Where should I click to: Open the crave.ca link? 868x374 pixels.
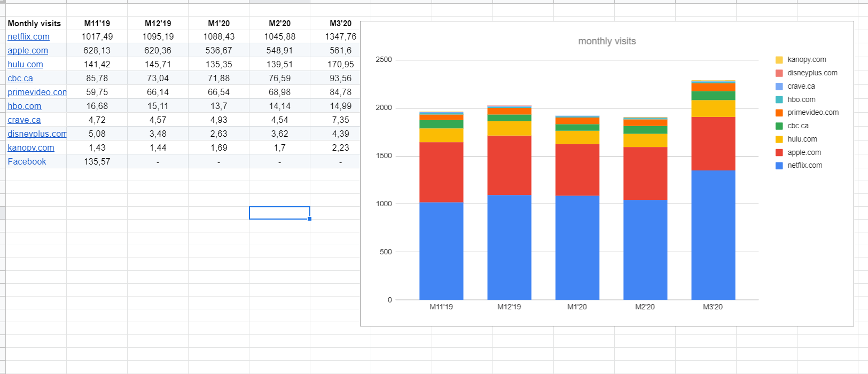coord(24,120)
